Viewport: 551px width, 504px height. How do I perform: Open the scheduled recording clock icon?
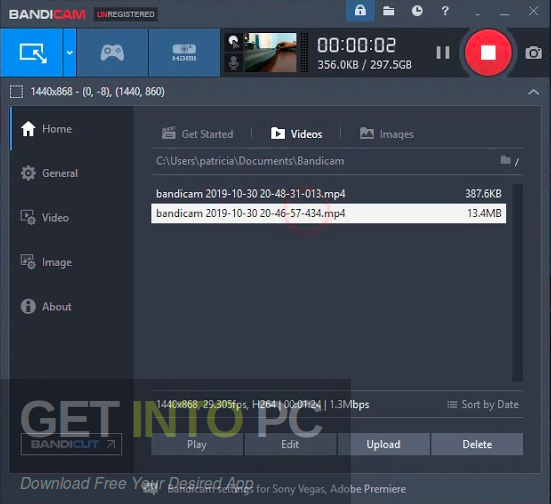tap(417, 11)
